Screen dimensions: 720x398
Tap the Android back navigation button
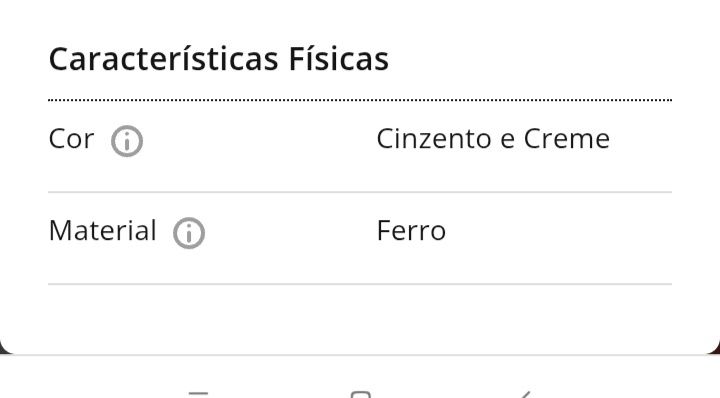[526, 394]
